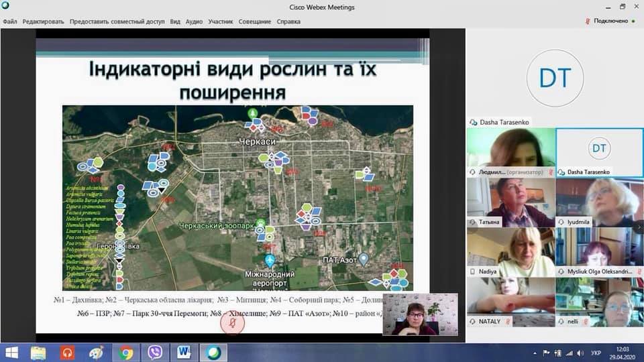Select Dasha Tarasenko participant tile

pyautogui.click(x=600, y=152)
